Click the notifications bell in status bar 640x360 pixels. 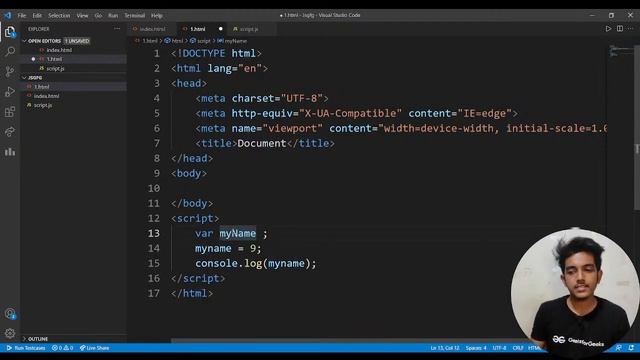pyautogui.click(x=631, y=348)
